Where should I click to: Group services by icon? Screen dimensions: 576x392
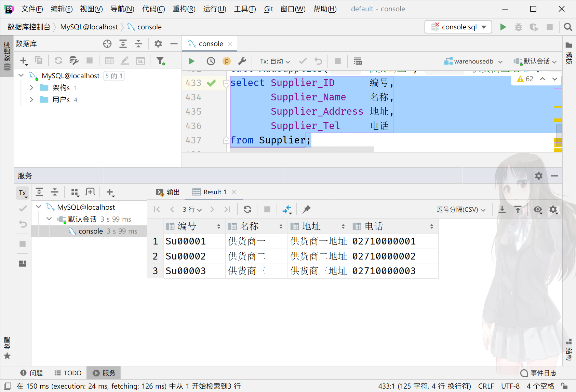tap(75, 193)
